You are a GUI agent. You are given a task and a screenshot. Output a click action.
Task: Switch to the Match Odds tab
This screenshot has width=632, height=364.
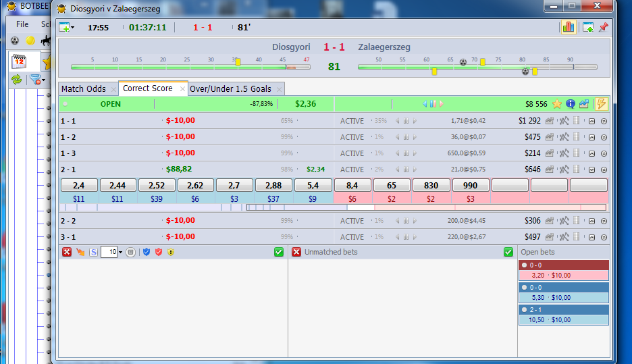(84, 88)
